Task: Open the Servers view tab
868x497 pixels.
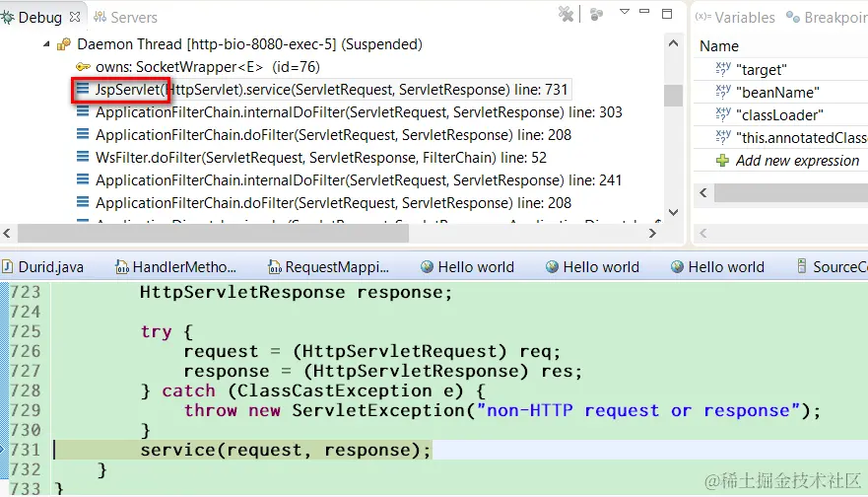Action: pyautogui.click(x=126, y=17)
